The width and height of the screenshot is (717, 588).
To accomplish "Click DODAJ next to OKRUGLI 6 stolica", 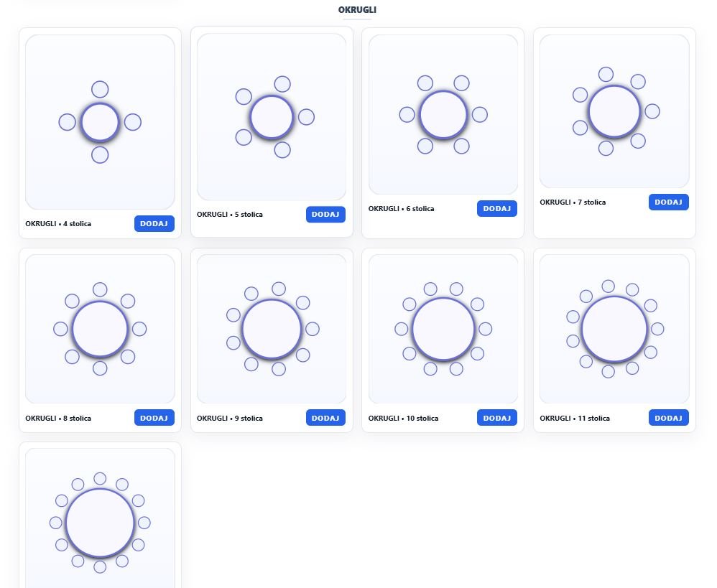I will click(x=496, y=209).
